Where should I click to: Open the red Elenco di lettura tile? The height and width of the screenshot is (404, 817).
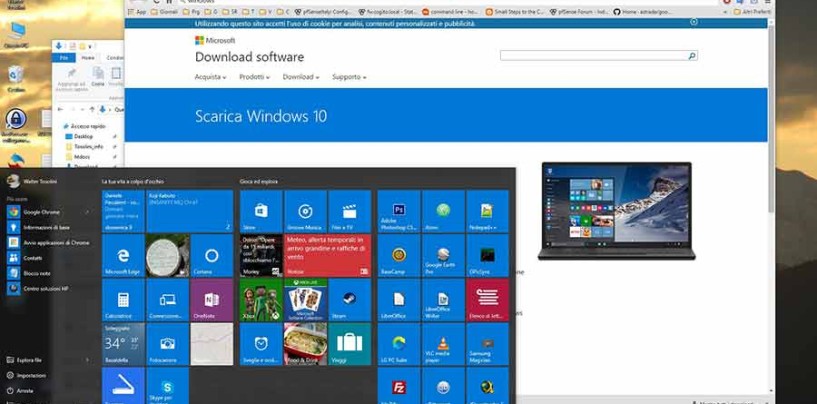click(487, 300)
